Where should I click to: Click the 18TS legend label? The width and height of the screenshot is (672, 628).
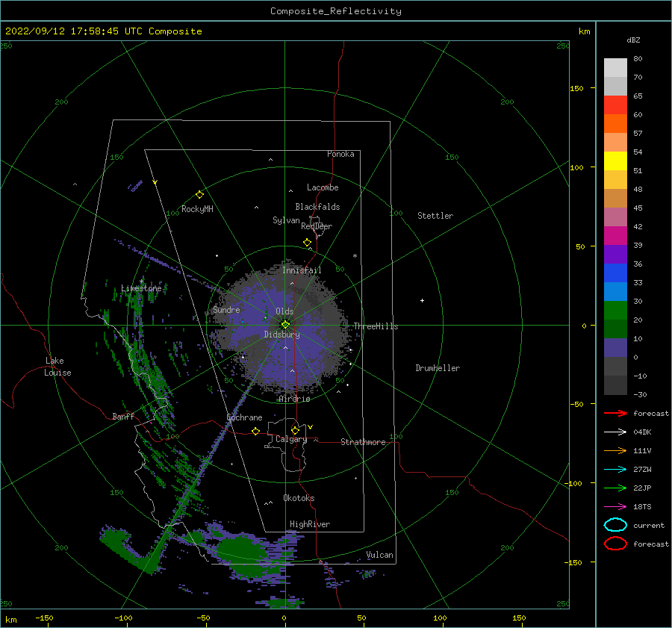tap(642, 507)
